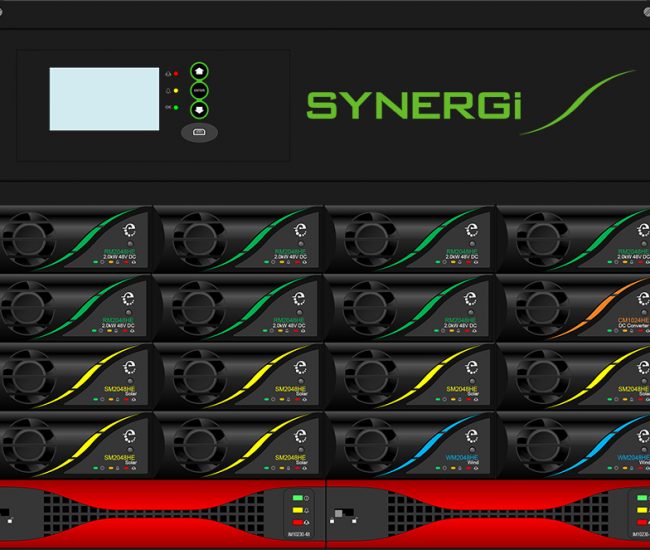This screenshot has width=650, height=550.
Task: Click the 'DC Converter' caption text
Action: [x=634, y=325]
